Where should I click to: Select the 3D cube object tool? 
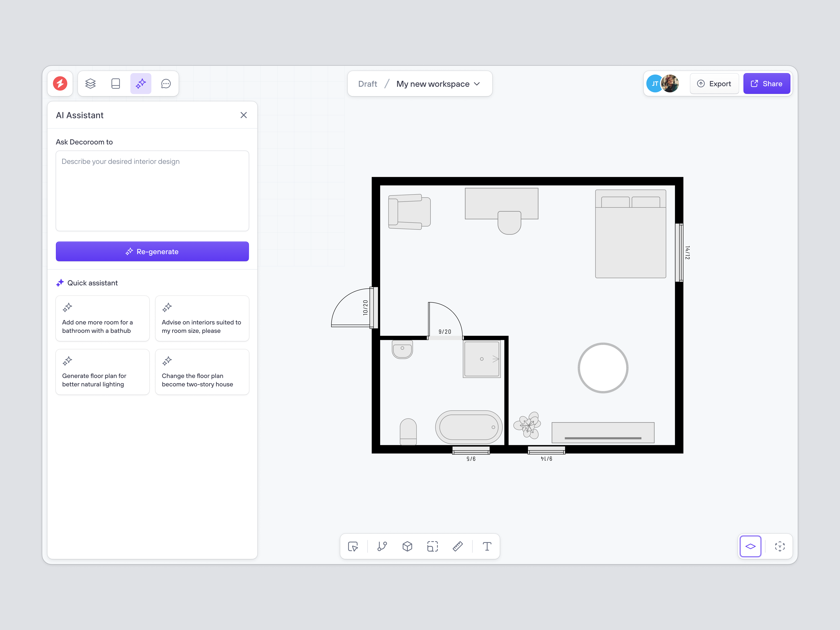(407, 546)
